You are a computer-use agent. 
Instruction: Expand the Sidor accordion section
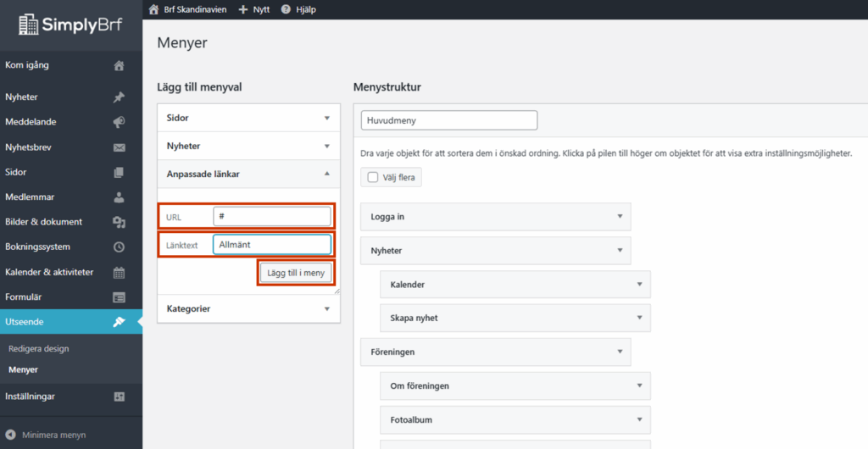(326, 118)
